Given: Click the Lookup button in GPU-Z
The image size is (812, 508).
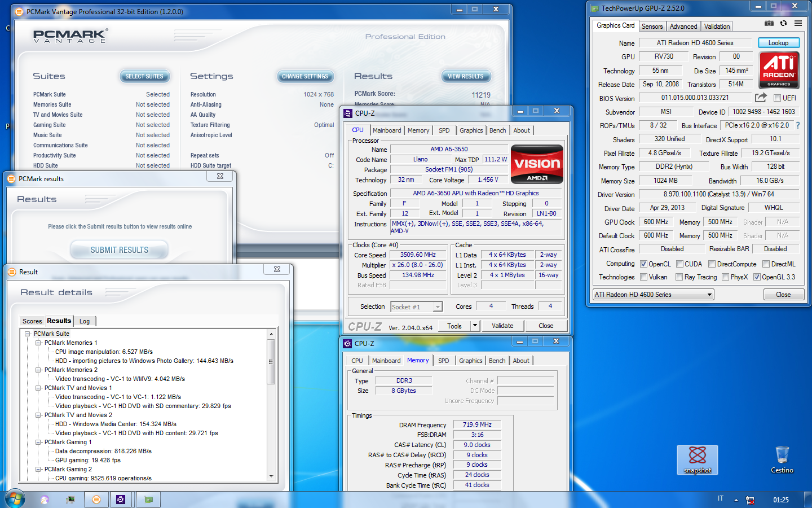Looking at the screenshot, I should tap(778, 43).
